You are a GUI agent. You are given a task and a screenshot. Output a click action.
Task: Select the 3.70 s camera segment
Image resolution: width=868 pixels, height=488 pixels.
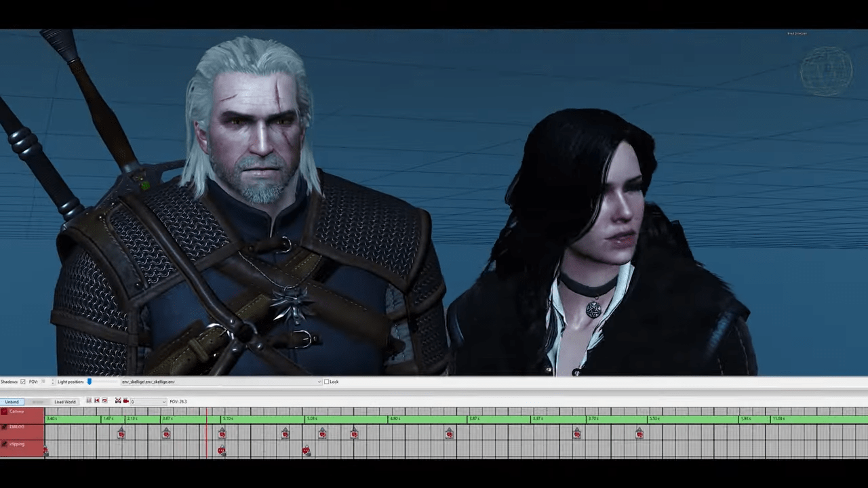coord(617,420)
